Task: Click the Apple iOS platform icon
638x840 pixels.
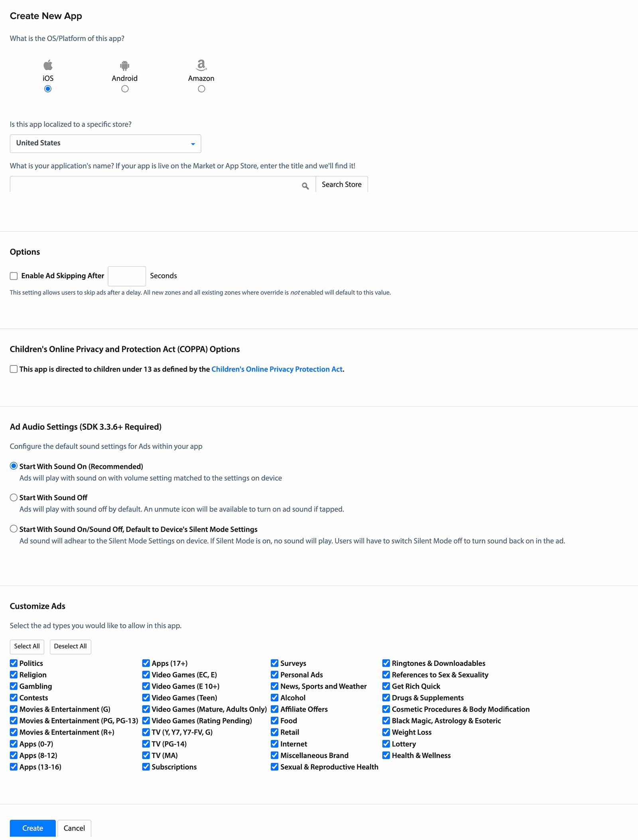Action: (48, 65)
